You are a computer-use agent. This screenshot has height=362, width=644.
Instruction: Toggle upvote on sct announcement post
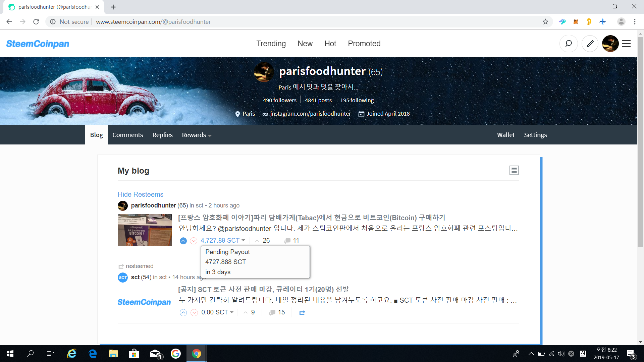(183, 312)
